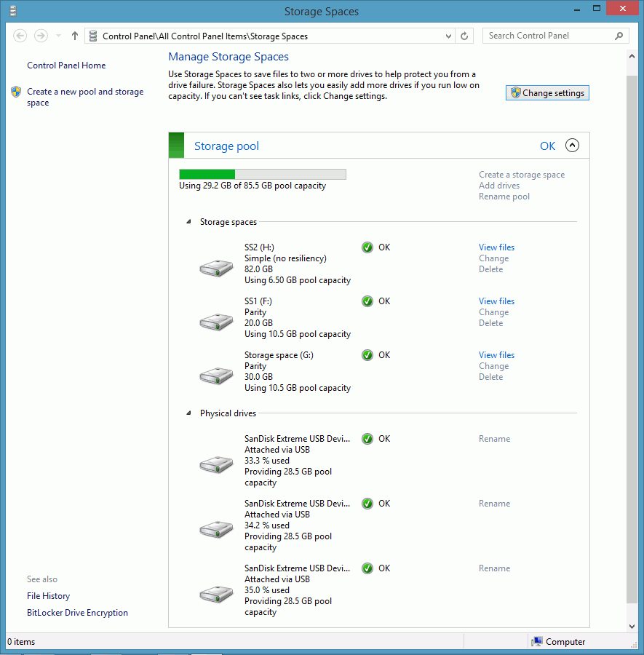
Task: Open the recent locations dropdown arrow
Action: 58,36
